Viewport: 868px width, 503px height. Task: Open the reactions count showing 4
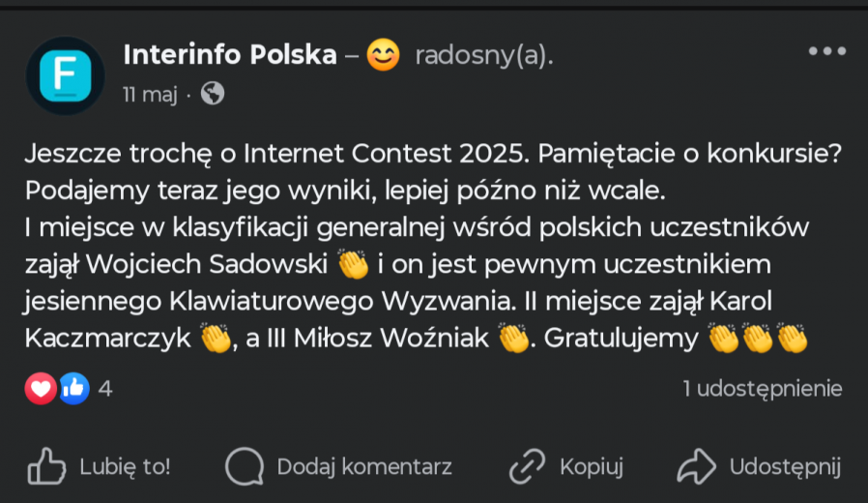point(105,389)
